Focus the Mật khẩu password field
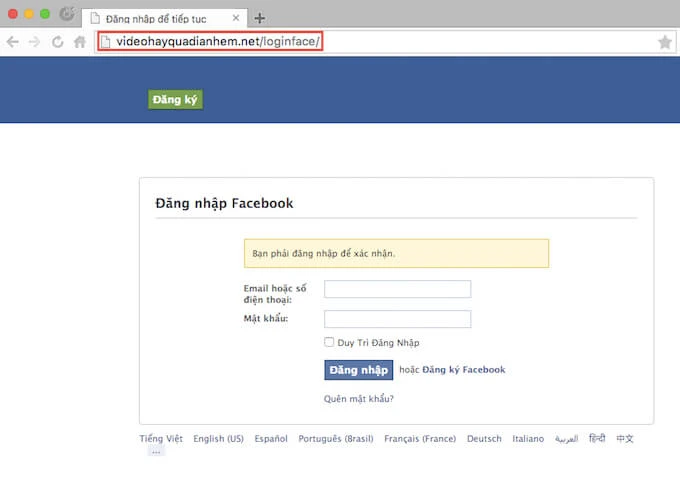Viewport: 680px width, 480px height. [x=397, y=319]
